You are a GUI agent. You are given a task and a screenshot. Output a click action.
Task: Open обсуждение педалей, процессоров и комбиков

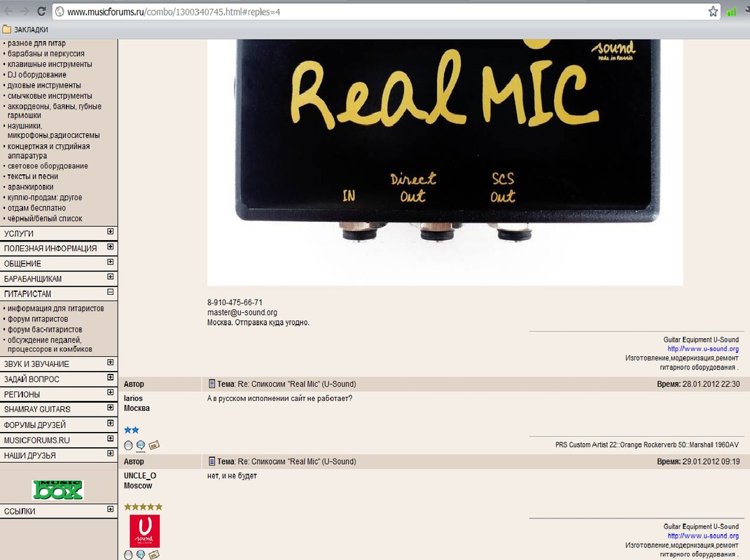[x=50, y=344]
